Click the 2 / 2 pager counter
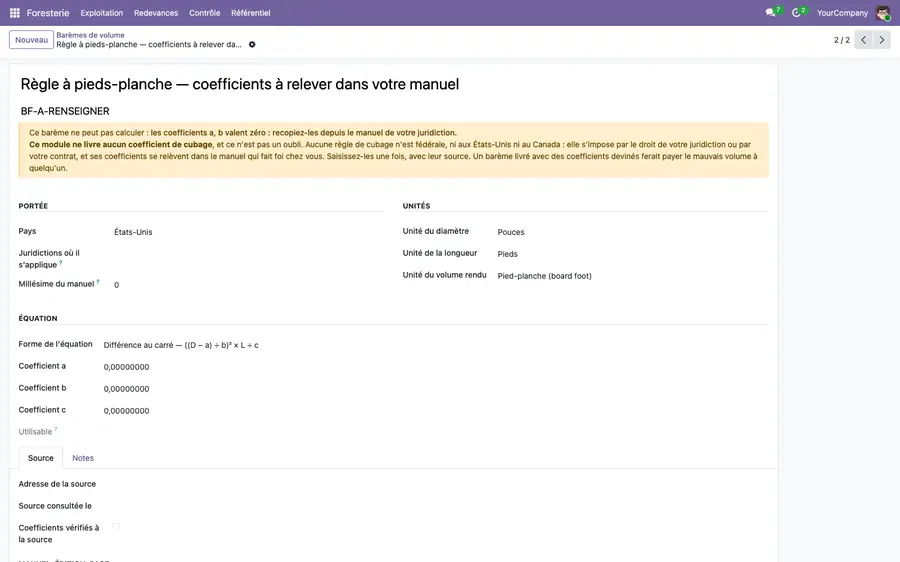The image size is (900, 562). click(x=841, y=40)
